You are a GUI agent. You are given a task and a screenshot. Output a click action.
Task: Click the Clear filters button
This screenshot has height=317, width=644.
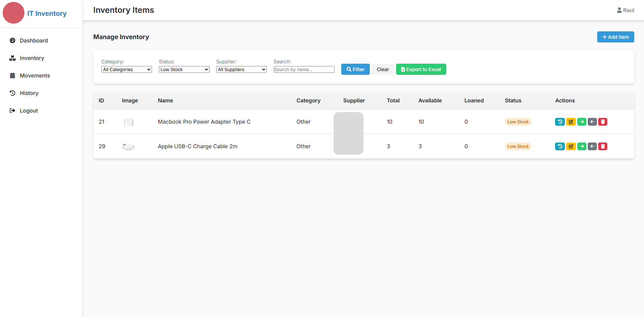tap(383, 69)
